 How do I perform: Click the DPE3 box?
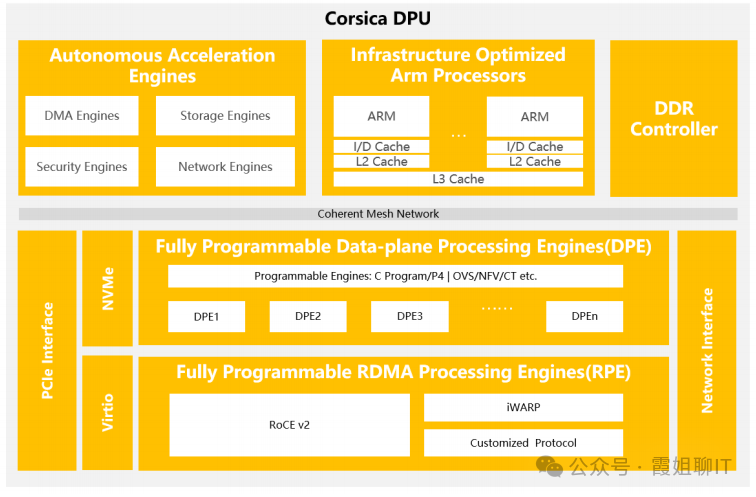410,317
